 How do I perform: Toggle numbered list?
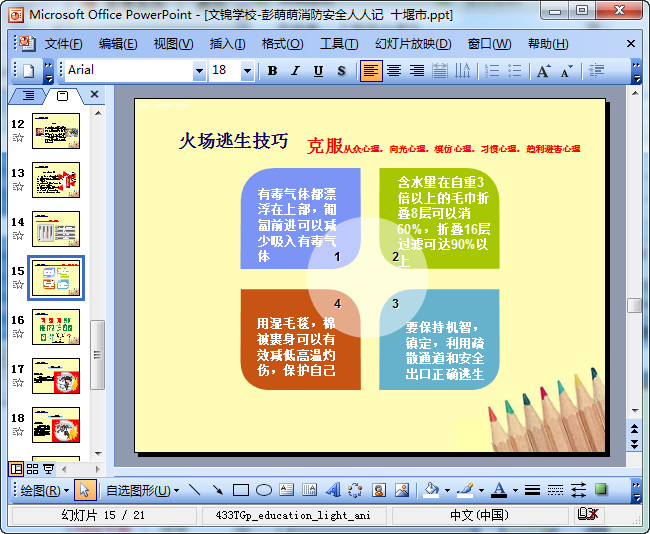(492, 71)
